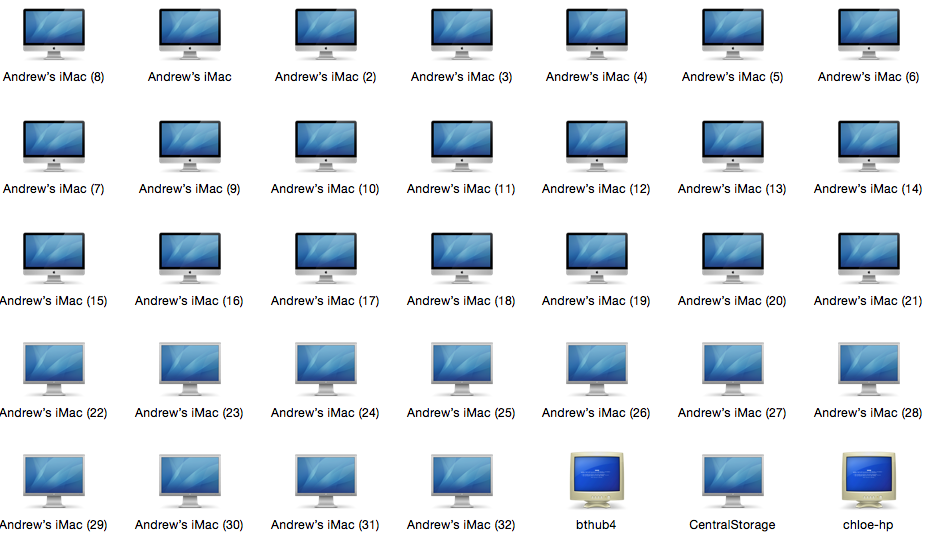The height and width of the screenshot is (540, 927).
Task: Select the Andrew's iMac (32) display icon
Action: point(462,480)
